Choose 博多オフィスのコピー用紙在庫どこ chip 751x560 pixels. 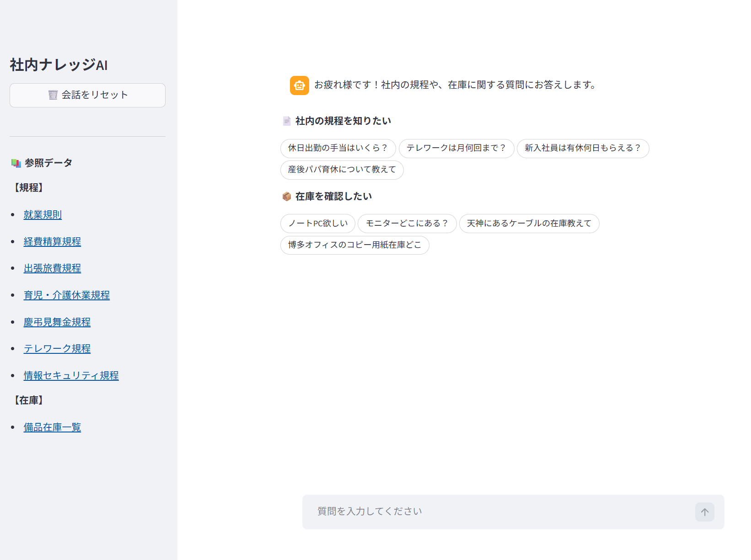355,245
